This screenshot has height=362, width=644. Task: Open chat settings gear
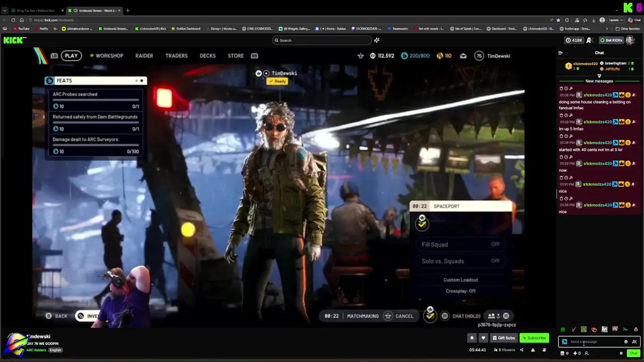621,353
